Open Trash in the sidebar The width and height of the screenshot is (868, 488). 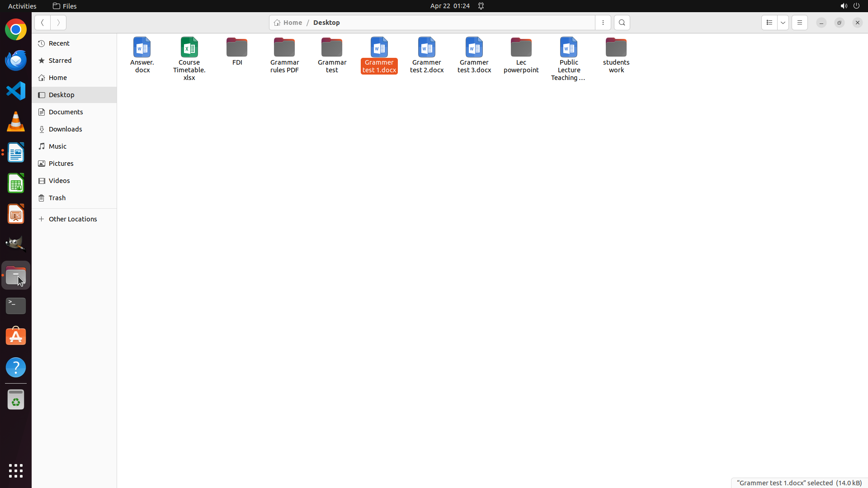click(57, 198)
